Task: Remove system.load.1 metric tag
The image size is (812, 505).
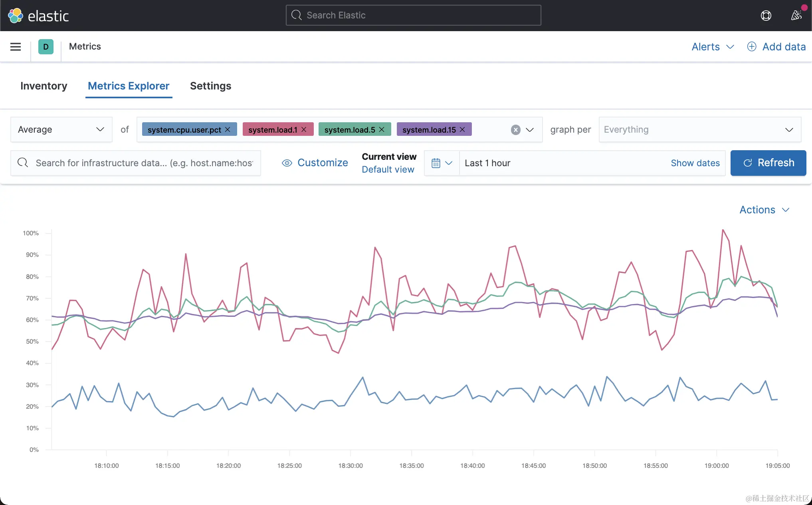Action: [x=304, y=129]
